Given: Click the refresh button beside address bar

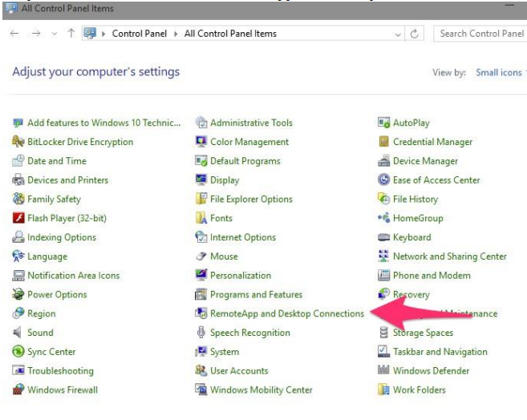Looking at the screenshot, I should point(415,34).
